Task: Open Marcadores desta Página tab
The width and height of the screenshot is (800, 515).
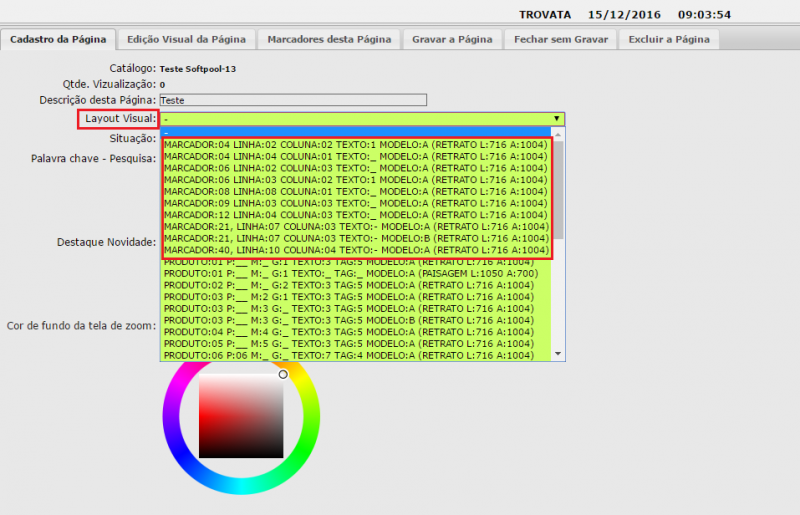Action: pyautogui.click(x=329, y=39)
